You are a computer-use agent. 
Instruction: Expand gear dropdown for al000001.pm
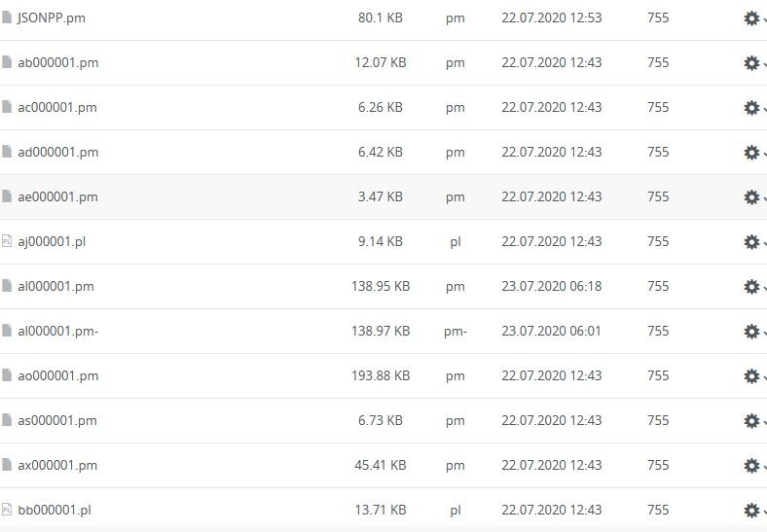tap(751, 287)
